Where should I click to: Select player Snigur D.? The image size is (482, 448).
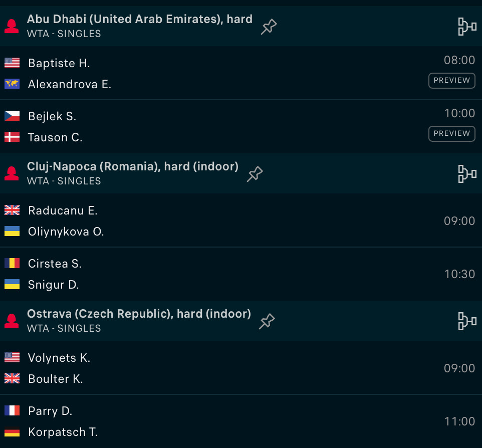(x=54, y=285)
